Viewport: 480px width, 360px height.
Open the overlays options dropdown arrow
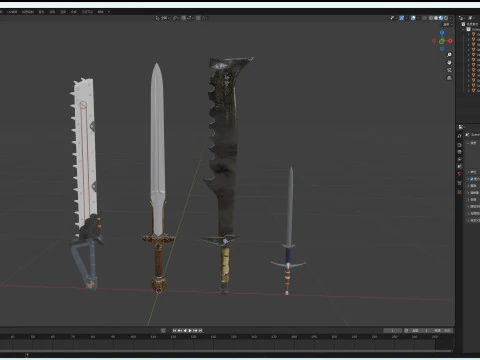tap(418, 18)
